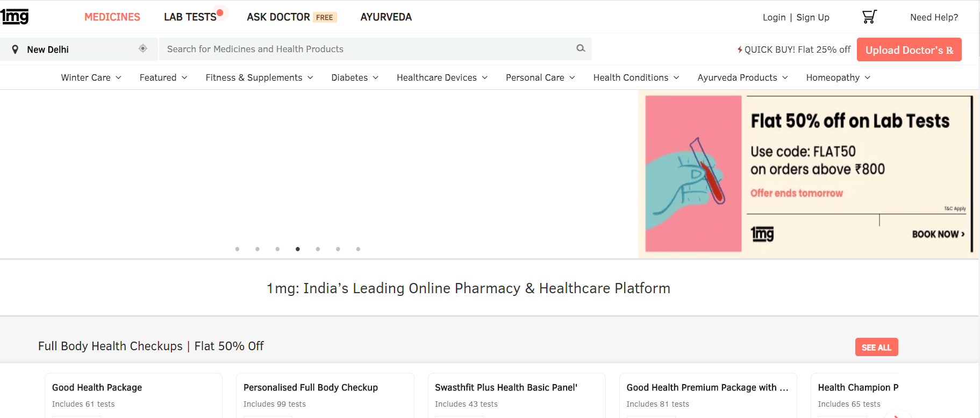This screenshot has width=980, height=418.
Task: Expand Healthcare Devices menu
Action: pyautogui.click(x=442, y=77)
